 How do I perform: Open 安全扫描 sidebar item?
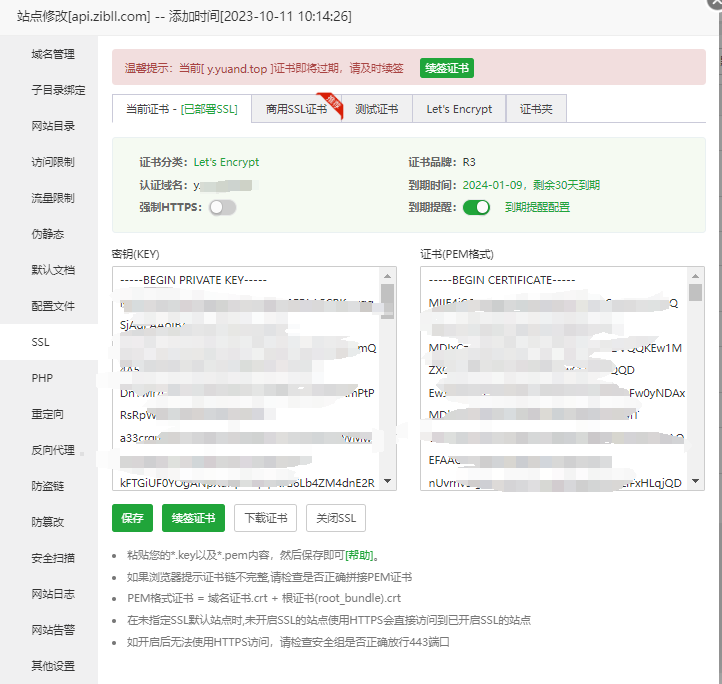point(52,558)
